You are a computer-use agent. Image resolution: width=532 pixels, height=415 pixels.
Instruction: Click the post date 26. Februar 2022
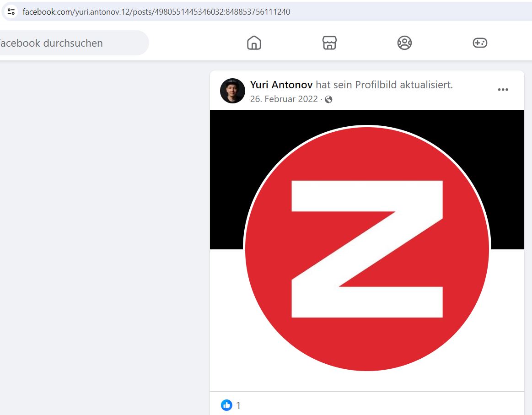pos(284,99)
